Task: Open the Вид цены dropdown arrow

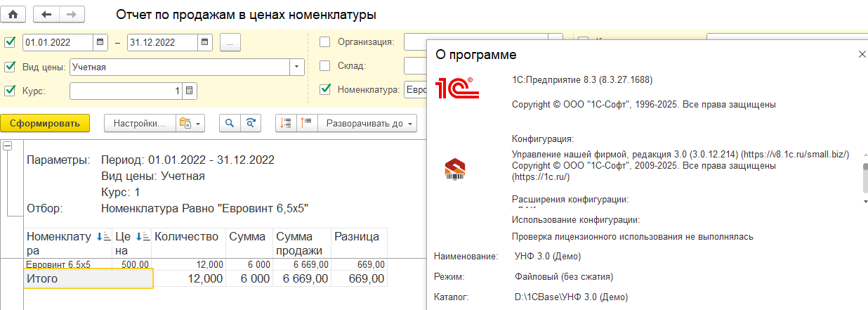Action: [x=297, y=67]
